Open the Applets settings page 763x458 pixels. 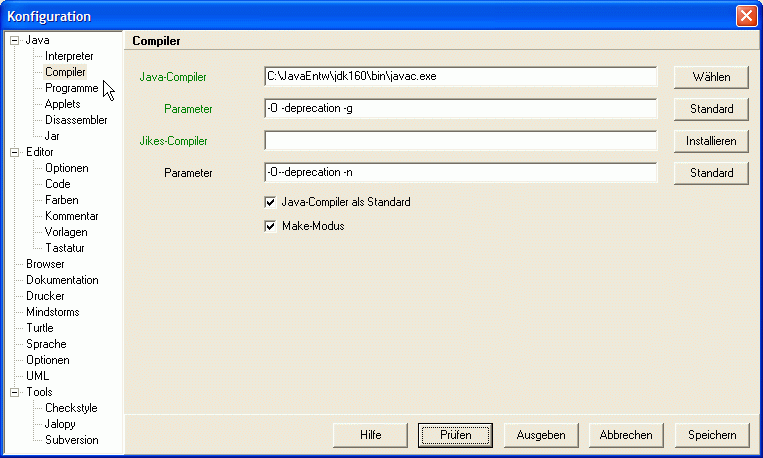[62, 104]
